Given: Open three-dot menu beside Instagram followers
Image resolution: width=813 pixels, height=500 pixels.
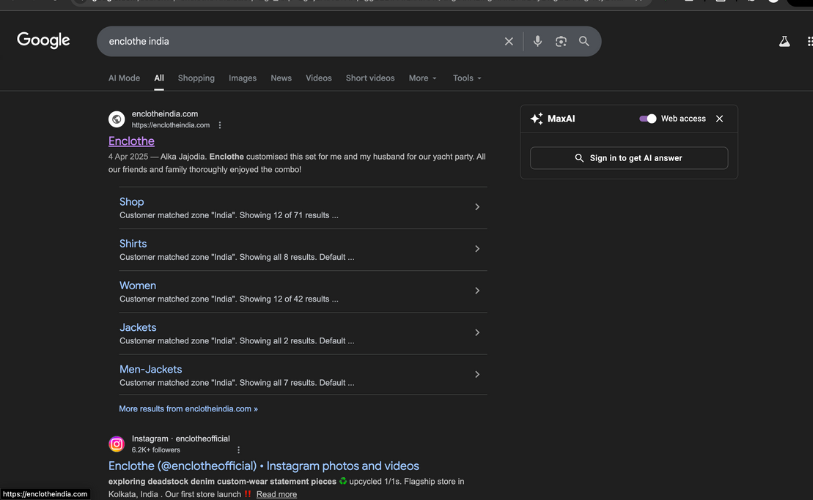Looking at the screenshot, I should pyautogui.click(x=239, y=450).
